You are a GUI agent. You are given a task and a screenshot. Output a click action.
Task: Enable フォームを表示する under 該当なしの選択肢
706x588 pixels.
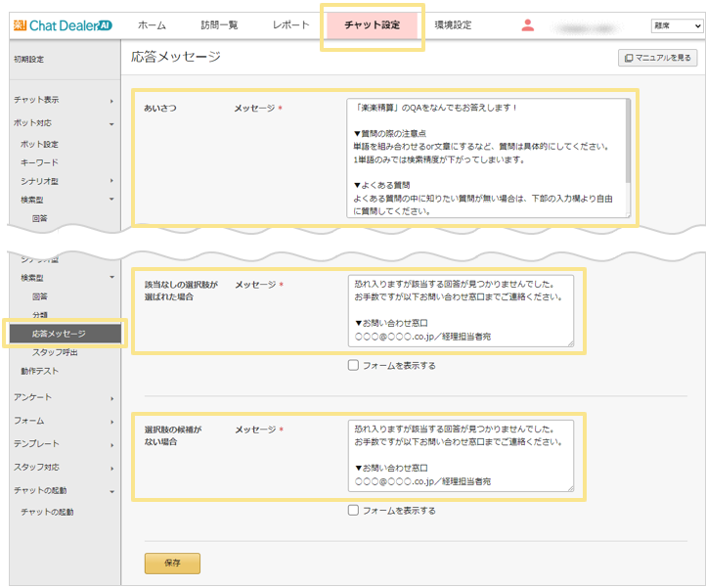[354, 366]
